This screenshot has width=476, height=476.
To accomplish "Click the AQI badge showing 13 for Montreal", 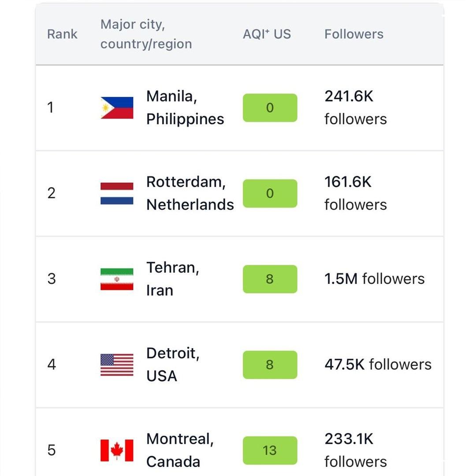I will [269, 450].
